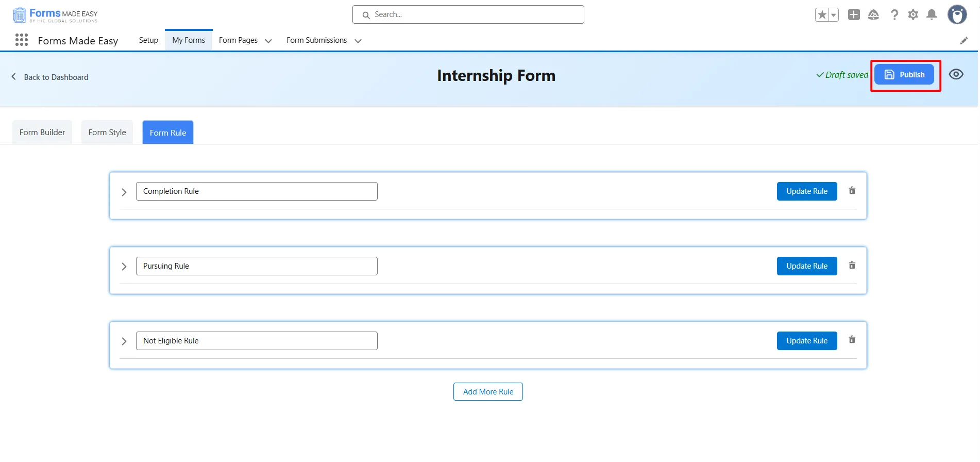Image resolution: width=980 pixels, height=462 pixels.
Task: Click the Add More Rule button
Action: coord(488,392)
